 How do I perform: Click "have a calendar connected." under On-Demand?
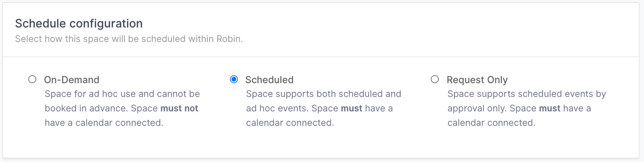pyautogui.click(x=104, y=123)
